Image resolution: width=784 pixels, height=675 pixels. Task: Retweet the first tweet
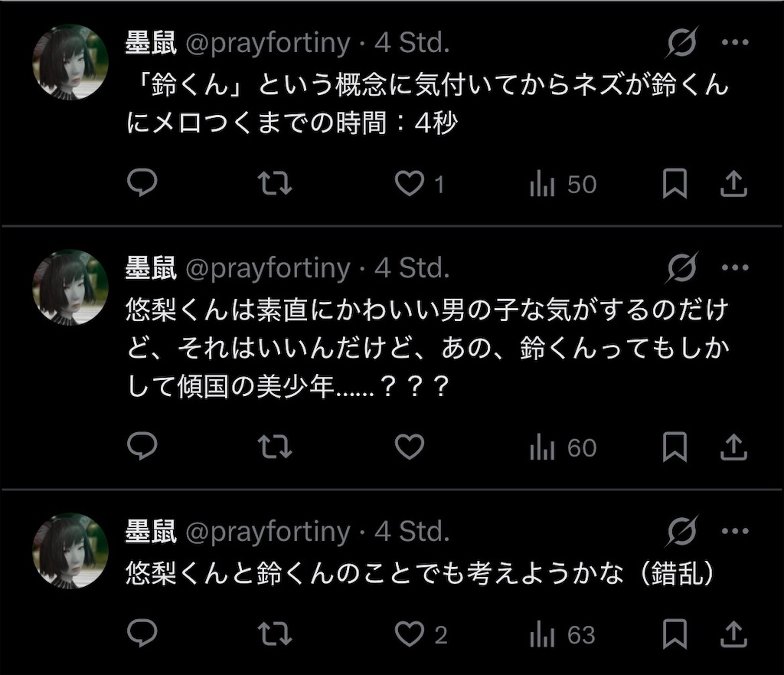(275, 183)
